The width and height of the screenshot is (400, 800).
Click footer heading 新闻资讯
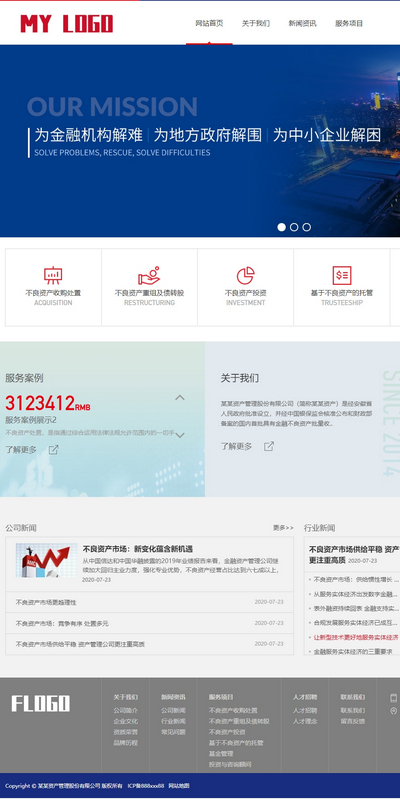pos(173,697)
